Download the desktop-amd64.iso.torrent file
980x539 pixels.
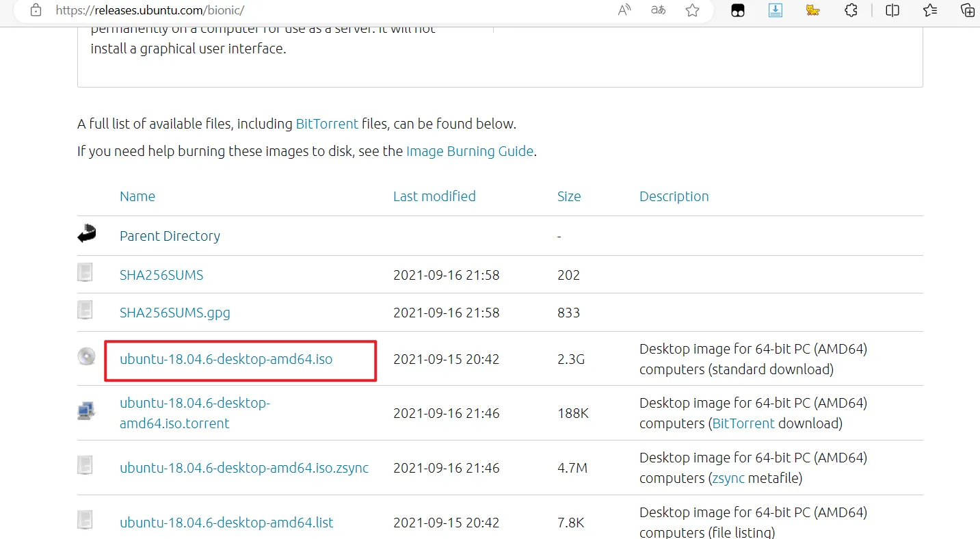[195, 413]
